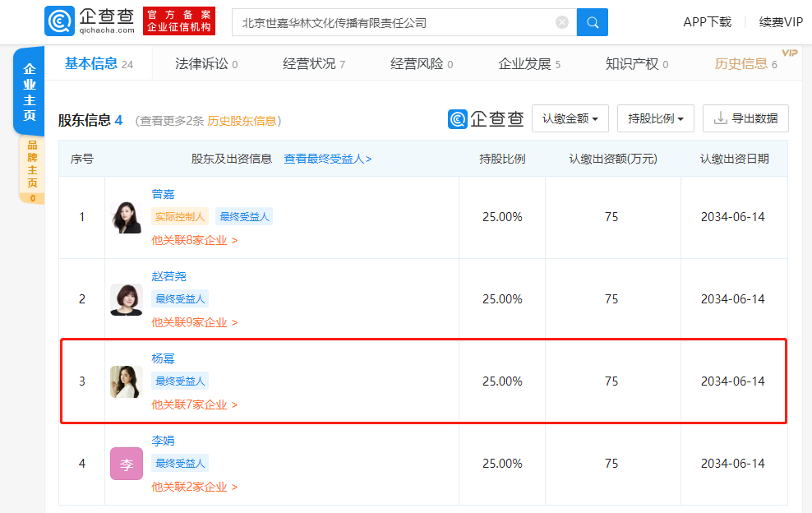This screenshot has width=812, height=513.
Task: Click 曾嘉's 最终受益人 tag
Action: (244, 216)
